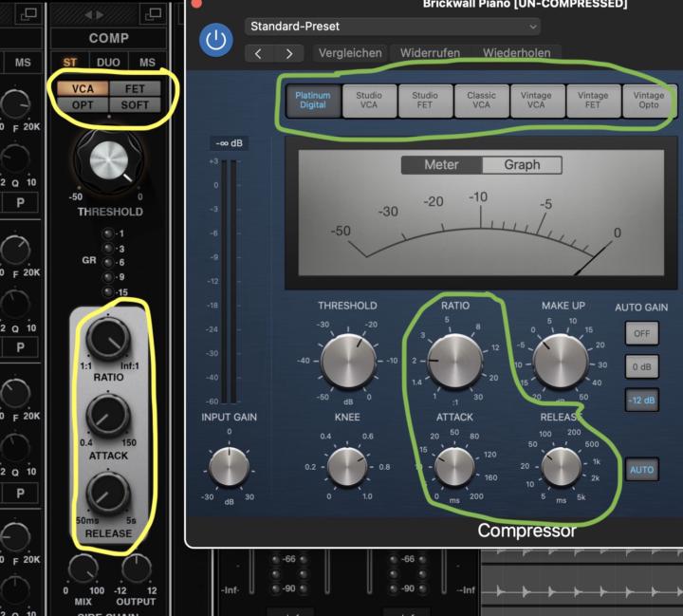683x616 pixels.
Task: Click the Wiederholen button
Action: pos(517,53)
